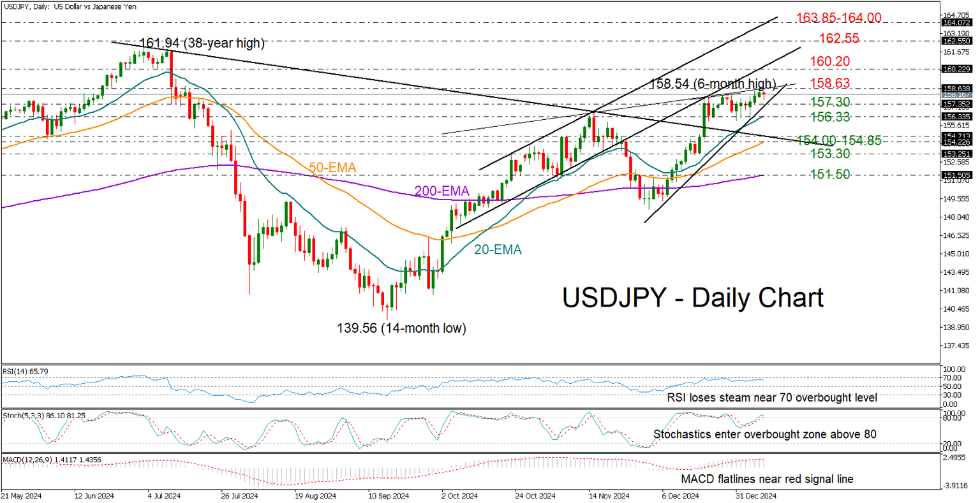
Task: Select the red "158.63" resistance label
Action: click(831, 84)
